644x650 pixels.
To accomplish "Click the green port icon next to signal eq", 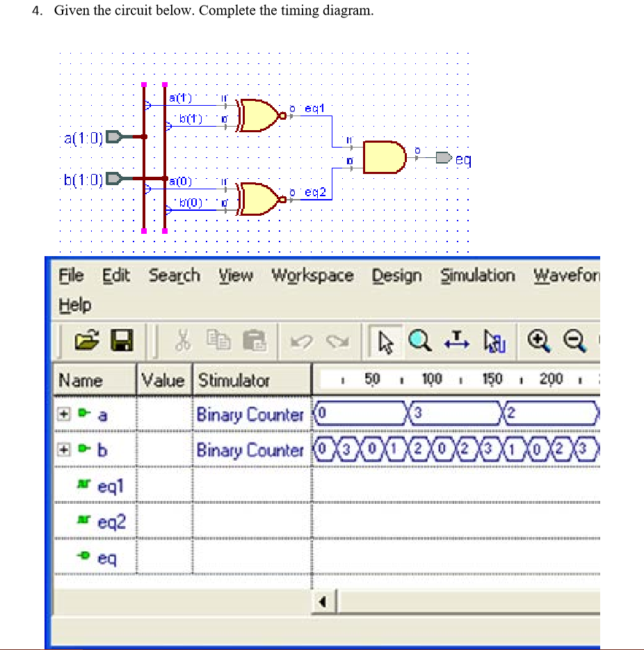I will pyautogui.click(x=83, y=557).
